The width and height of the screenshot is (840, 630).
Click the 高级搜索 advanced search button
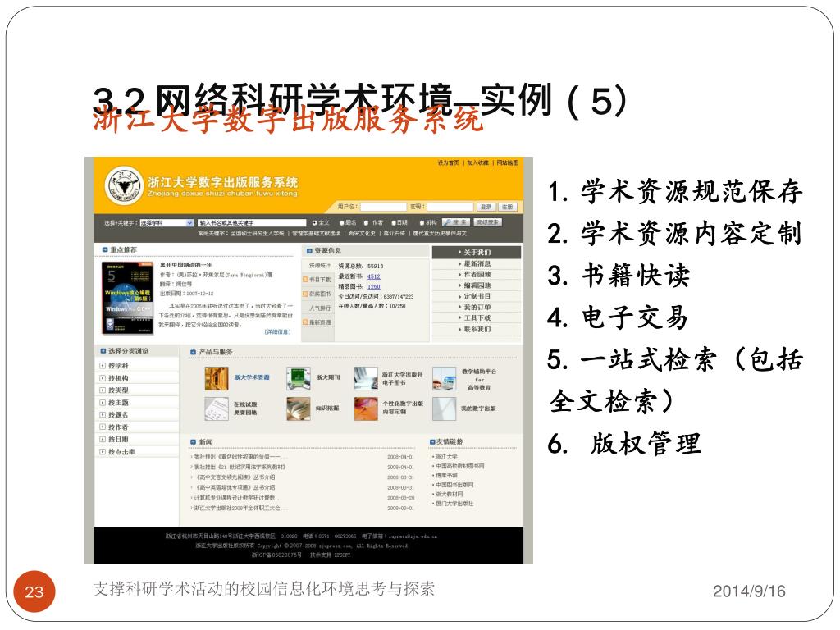click(x=488, y=222)
